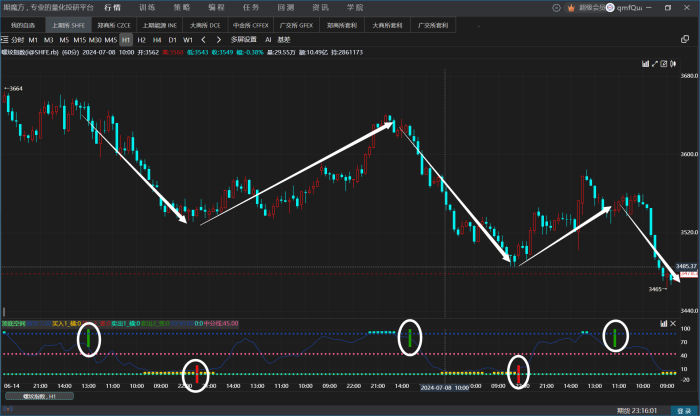Viewport: 700px width, 416px height.
Task: Switch to the 策略 strategy menu
Action: pos(181,7)
